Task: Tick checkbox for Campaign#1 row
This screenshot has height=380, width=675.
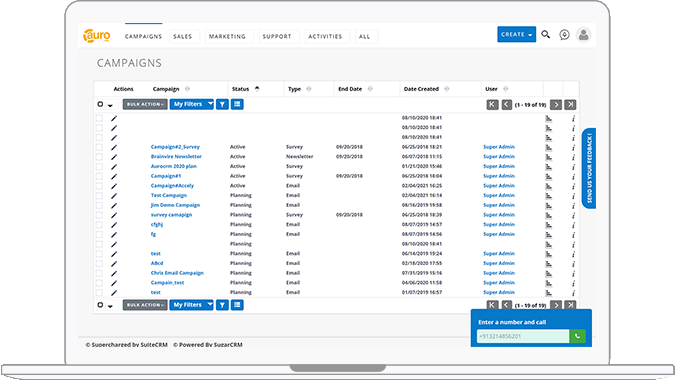Action: pos(99,176)
